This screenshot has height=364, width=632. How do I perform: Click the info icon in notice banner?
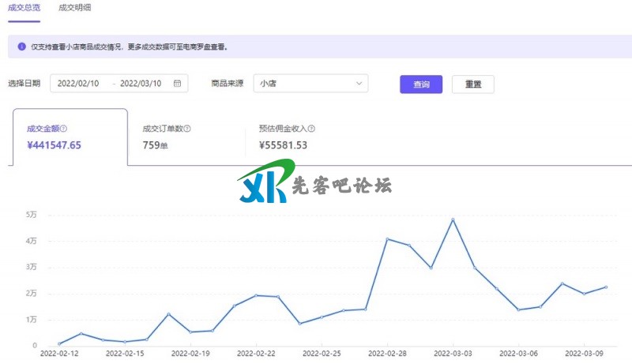21,47
